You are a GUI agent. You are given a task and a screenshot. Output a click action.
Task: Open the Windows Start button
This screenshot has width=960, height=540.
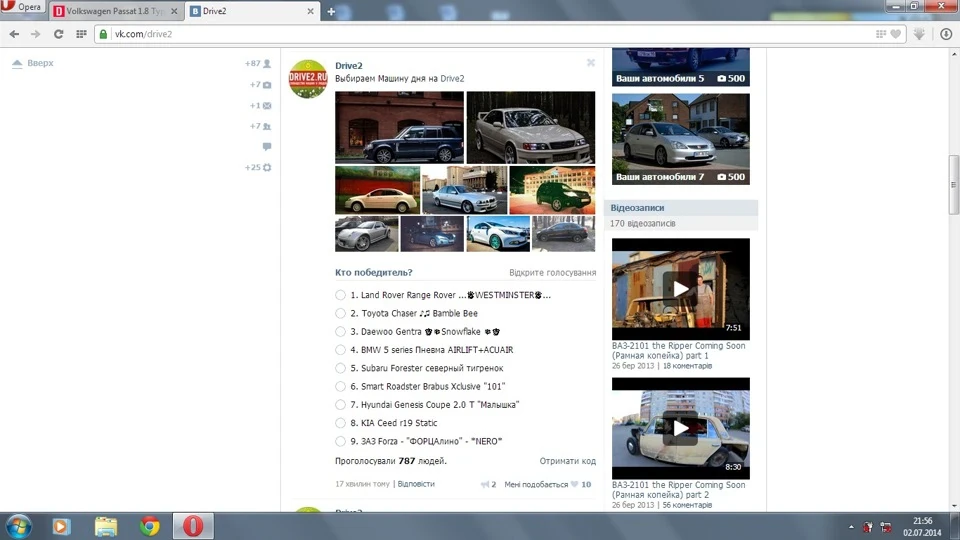18,527
